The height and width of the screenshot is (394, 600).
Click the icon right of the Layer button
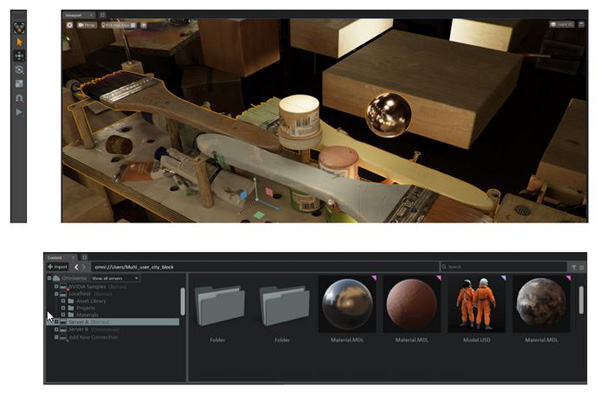(x=581, y=24)
